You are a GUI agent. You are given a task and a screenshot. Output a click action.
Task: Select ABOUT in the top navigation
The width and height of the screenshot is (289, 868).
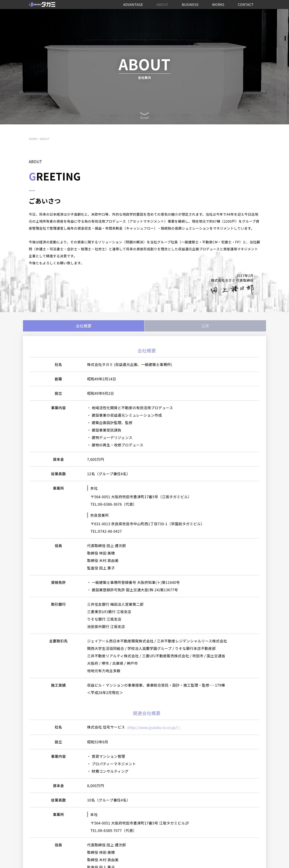pyautogui.click(x=162, y=5)
